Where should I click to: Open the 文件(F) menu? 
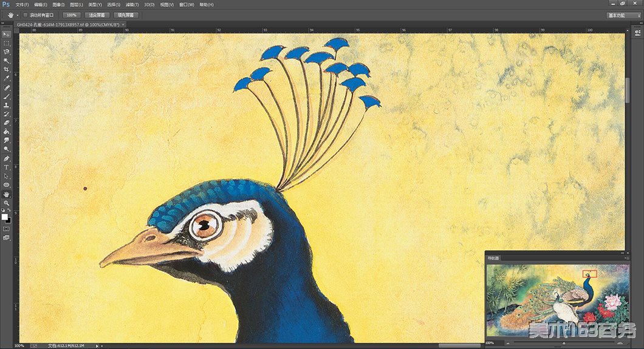pyautogui.click(x=22, y=4)
